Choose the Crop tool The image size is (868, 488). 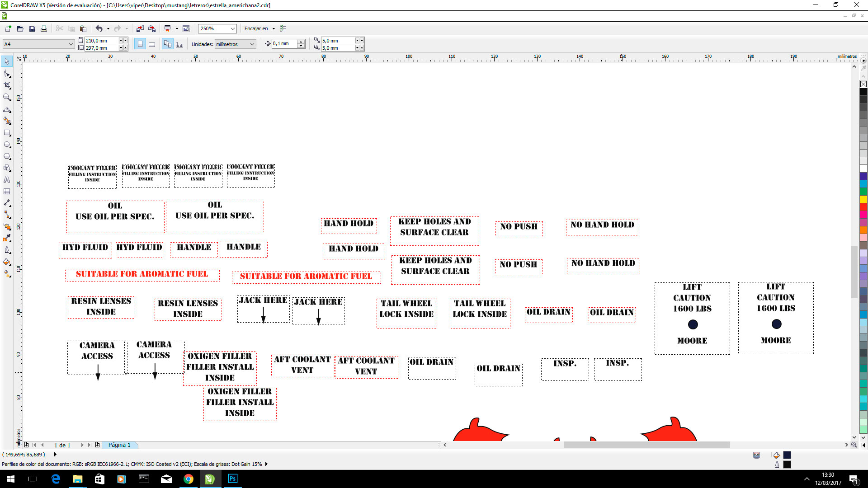(x=7, y=85)
